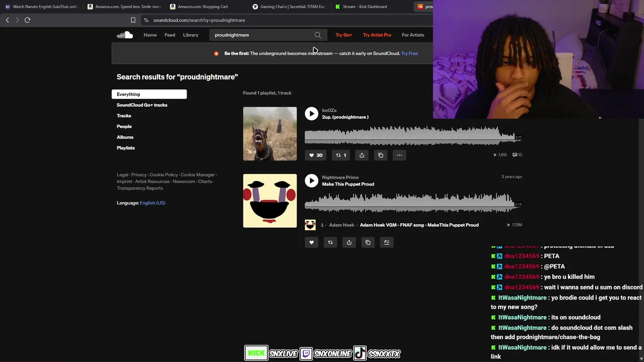Open the puppet face playlist artwork
This screenshot has height=362, width=644.
270,201
